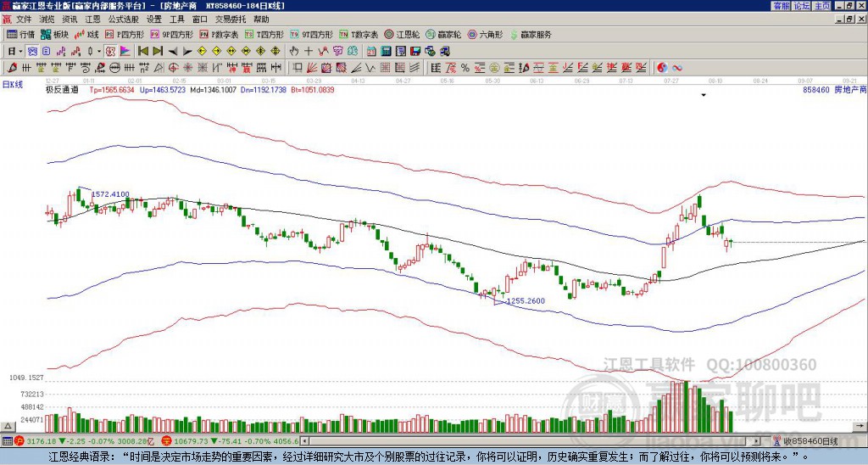
Task: Click the Shanghai index 3176.18 status entry
Action: [x=83, y=441]
